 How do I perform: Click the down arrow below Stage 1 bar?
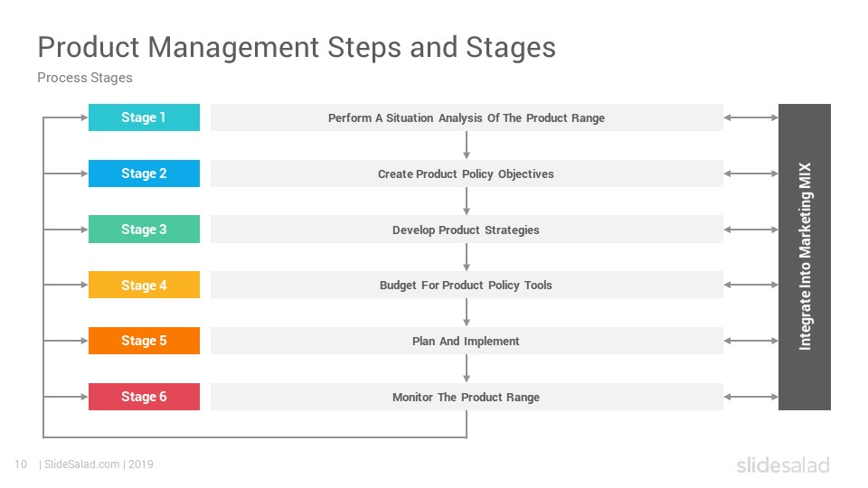[467, 145]
